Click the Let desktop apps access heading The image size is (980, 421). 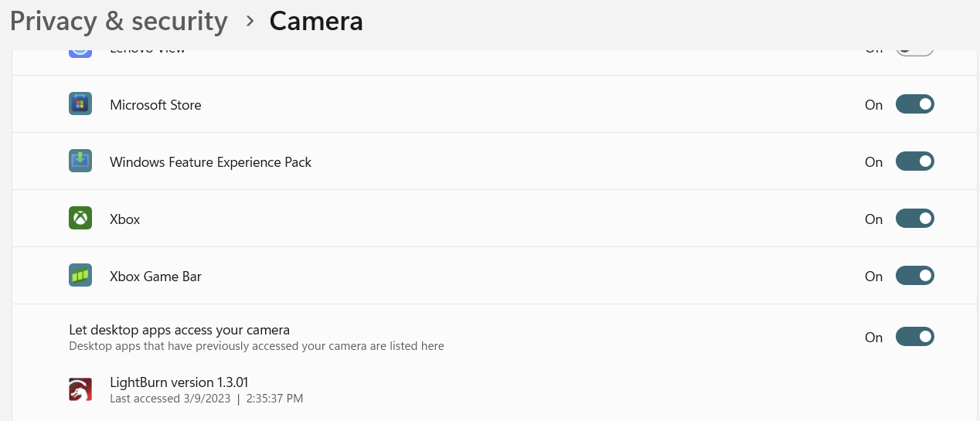[x=179, y=331]
